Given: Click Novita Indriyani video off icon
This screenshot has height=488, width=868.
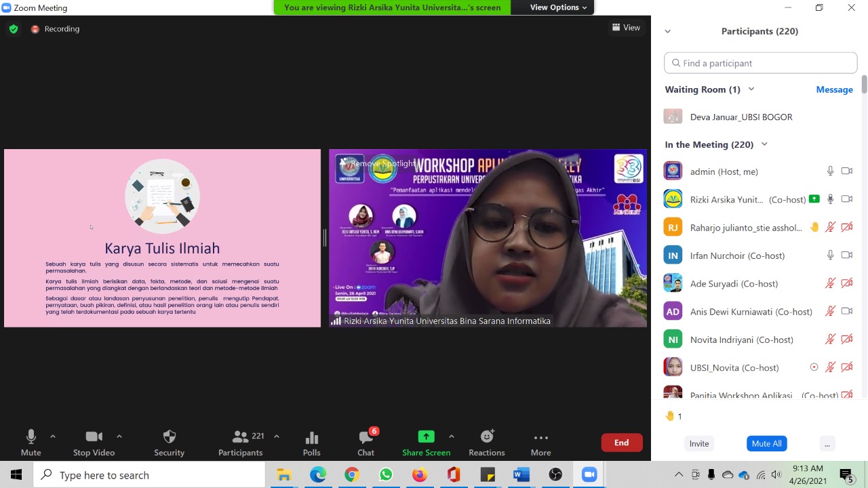Looking at the screenshot, I should tap(846, 340).
